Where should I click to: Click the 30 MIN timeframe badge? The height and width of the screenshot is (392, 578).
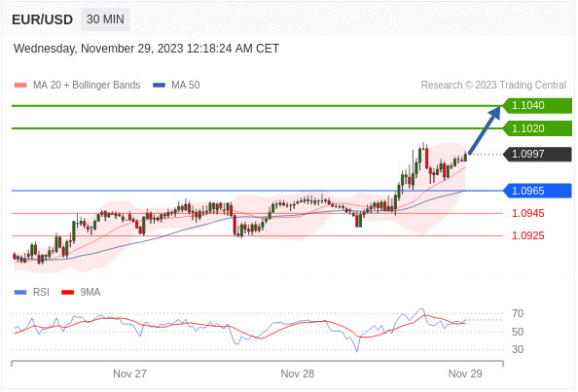[x=105, y=19]
